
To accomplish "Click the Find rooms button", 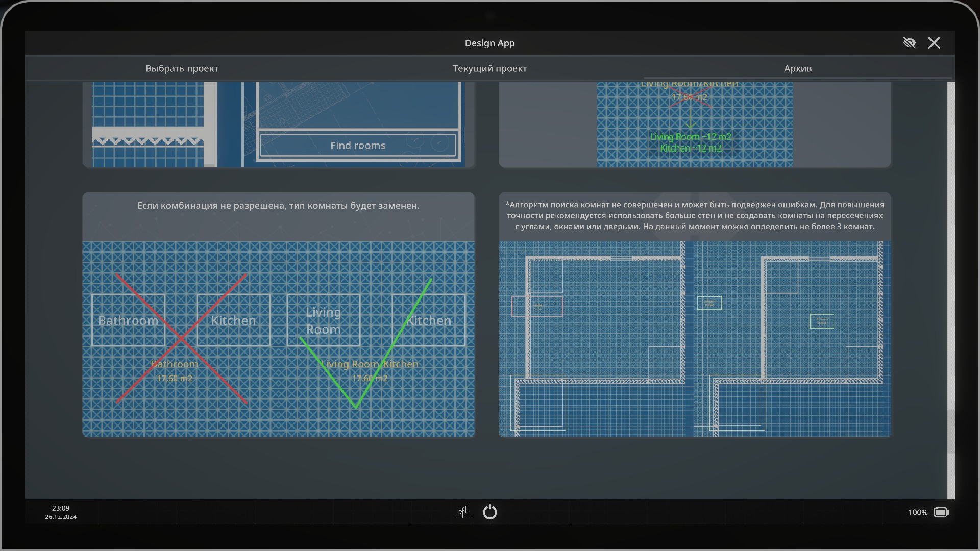I will coord(357,146).
